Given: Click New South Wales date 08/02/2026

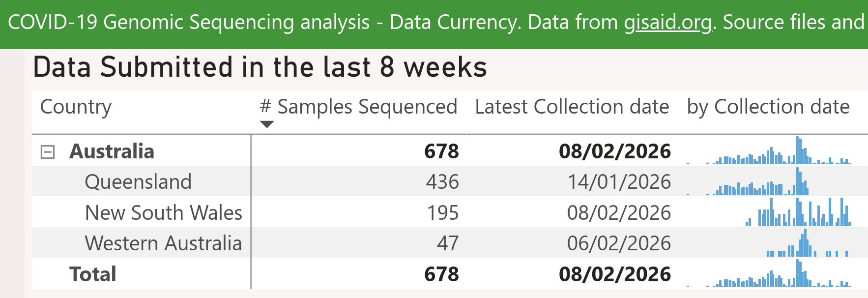Looking at the screenshot, I should [619, 213].
